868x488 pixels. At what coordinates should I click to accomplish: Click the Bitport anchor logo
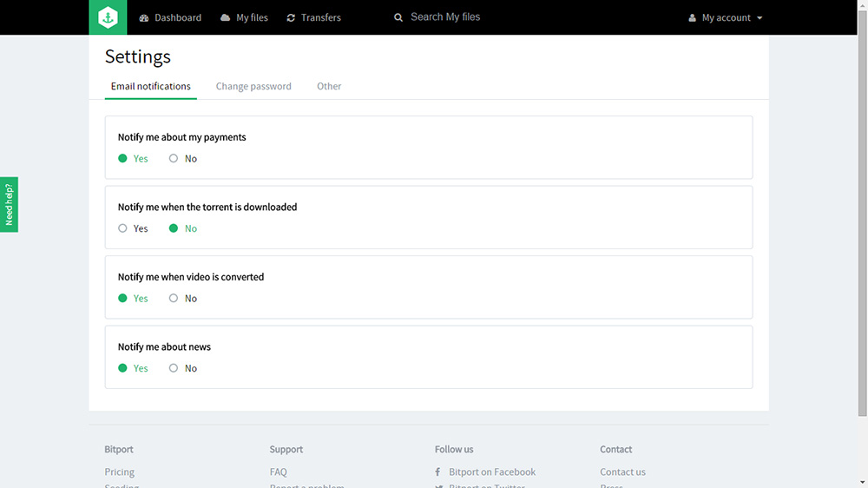tap(108, 17)
